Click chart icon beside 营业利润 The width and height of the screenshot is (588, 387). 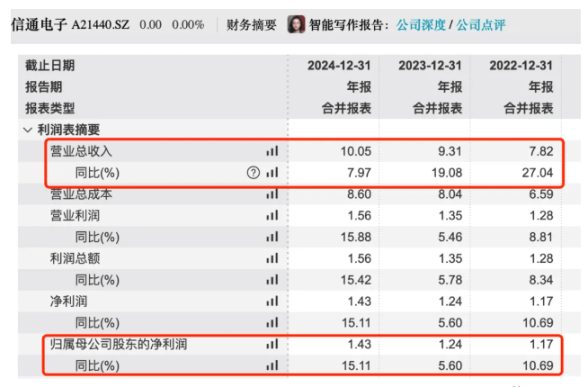coord(272,215)
